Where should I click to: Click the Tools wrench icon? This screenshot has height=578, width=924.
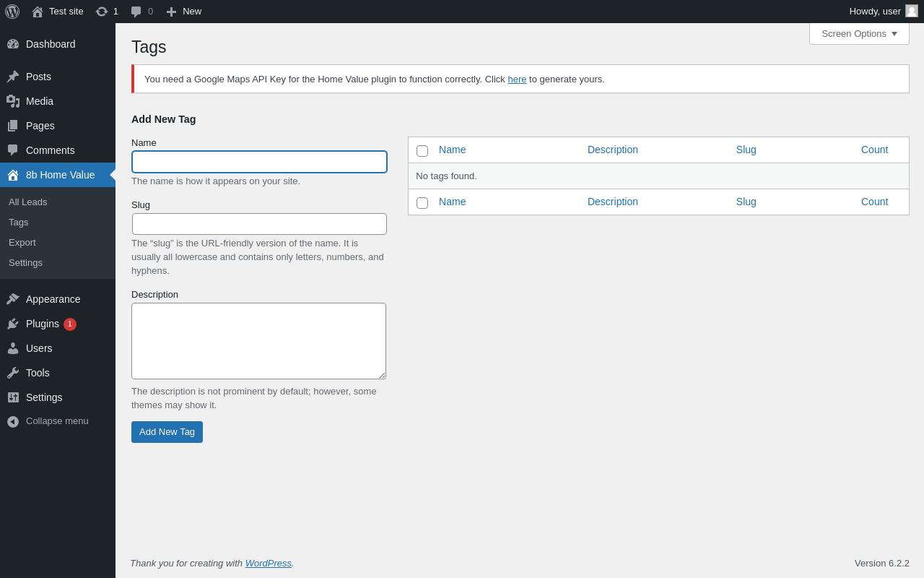coord(13,373)
